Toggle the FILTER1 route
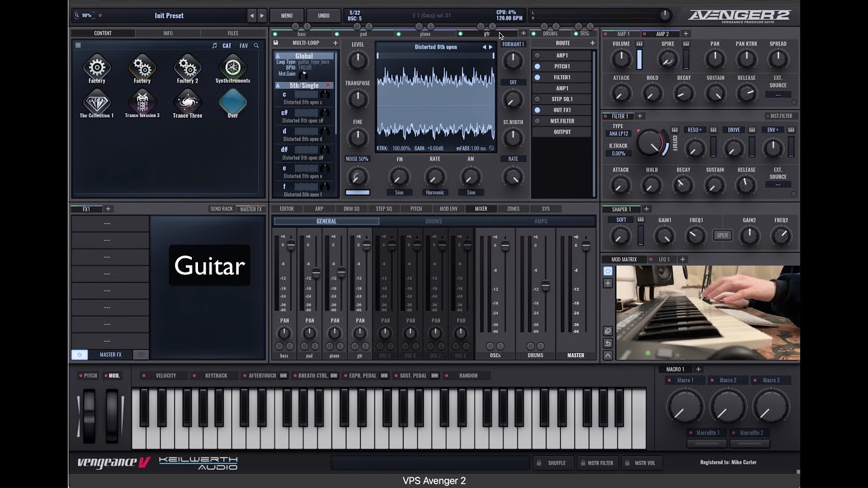 point(537,77)
